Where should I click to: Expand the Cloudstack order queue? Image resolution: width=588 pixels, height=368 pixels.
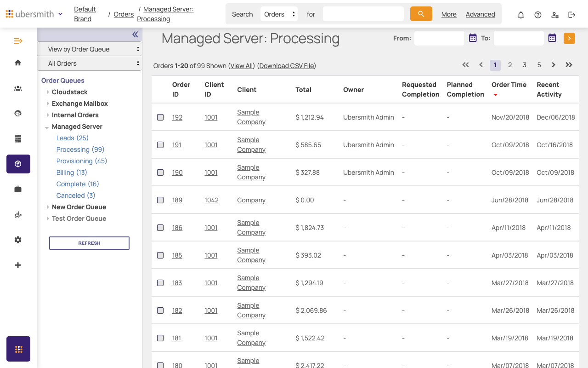click(48, 92)
